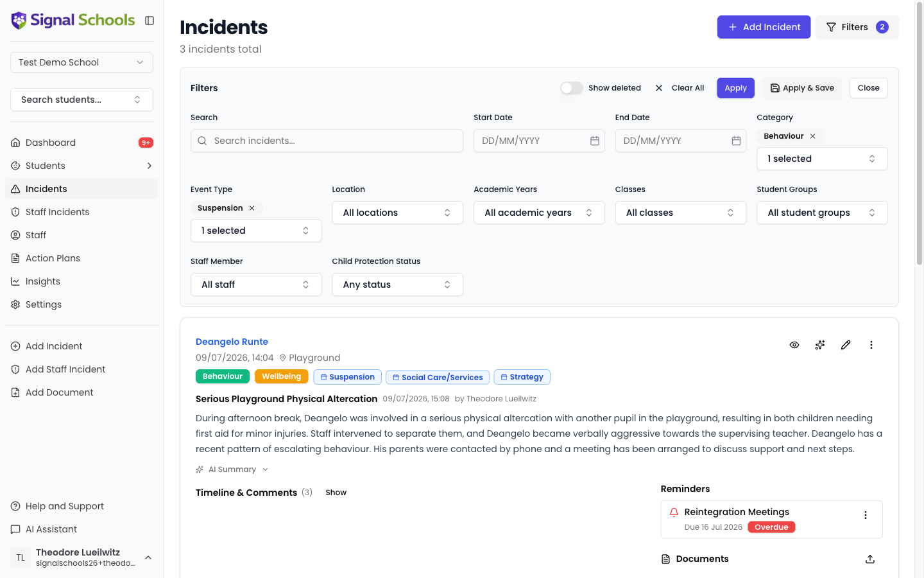Click the Strategy tag
Viewport: 924px width, 578px height.
[x=522, y=377]
